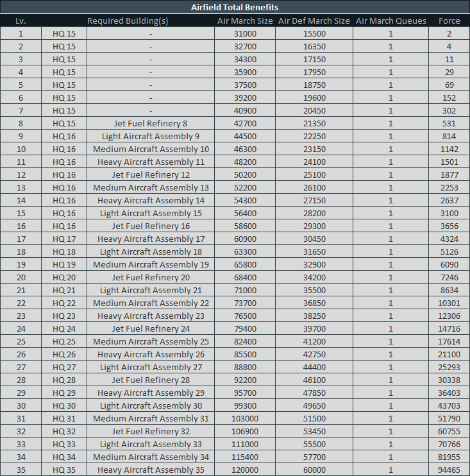Click the 76500 air march size cell
The image size is (470, 476).
click(x=245, y=316)
